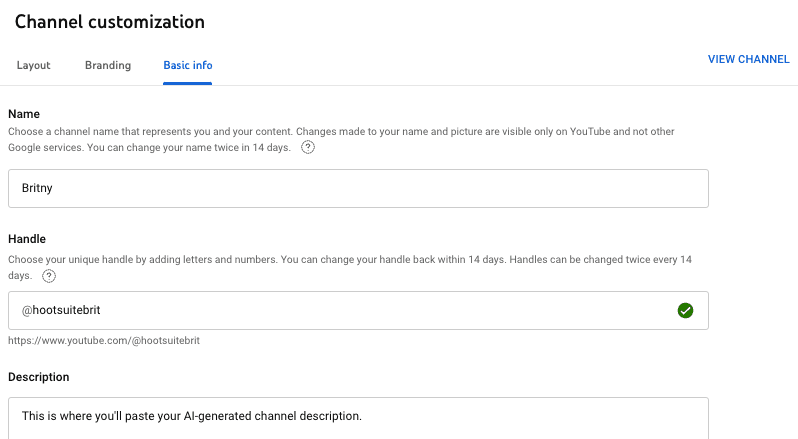This screenshot has width=798, height=439.
Task: Click the bold Description section label
Action: pyautogui.click(x=39, y=377)
